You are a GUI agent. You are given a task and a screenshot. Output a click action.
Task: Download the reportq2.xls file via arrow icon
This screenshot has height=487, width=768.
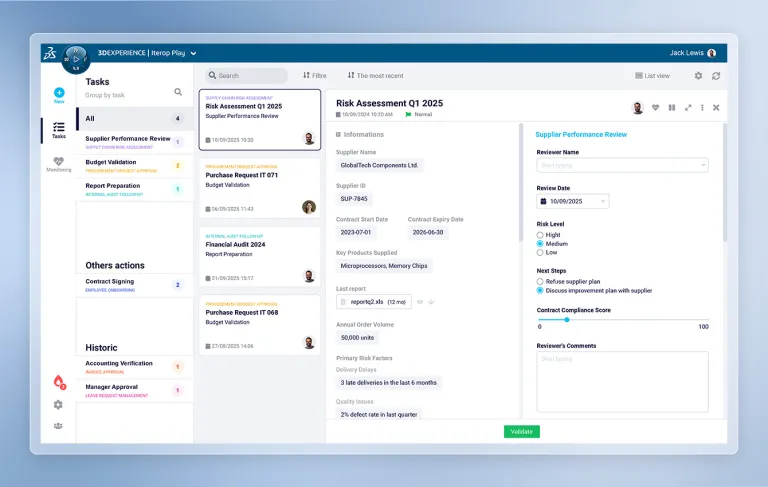pos(431,301)
